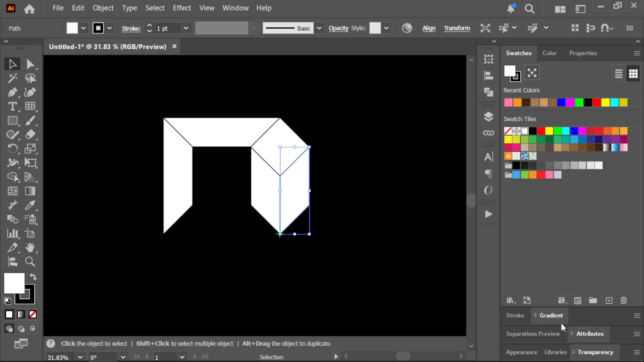Open the Basic brush definition dropdown

[x=319, y=28]
